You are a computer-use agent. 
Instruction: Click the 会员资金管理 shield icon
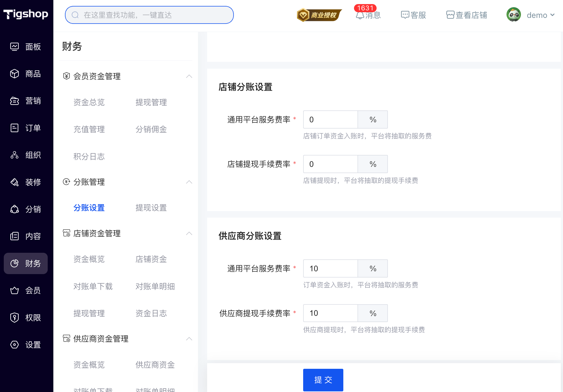tap(66, 76)
